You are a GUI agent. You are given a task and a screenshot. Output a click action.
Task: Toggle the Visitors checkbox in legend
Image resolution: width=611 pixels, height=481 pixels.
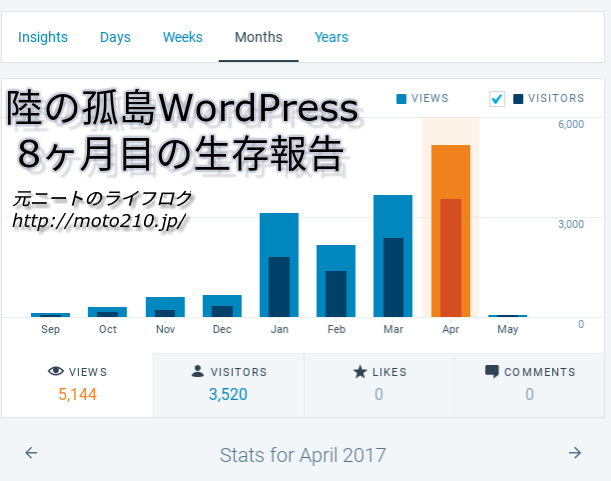[497, 99]
